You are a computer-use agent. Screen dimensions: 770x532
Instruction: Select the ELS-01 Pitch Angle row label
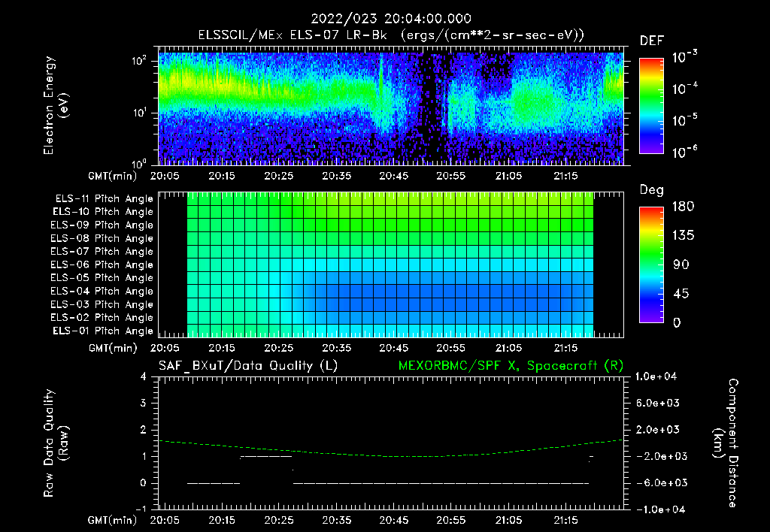click(x=103, y=331)
